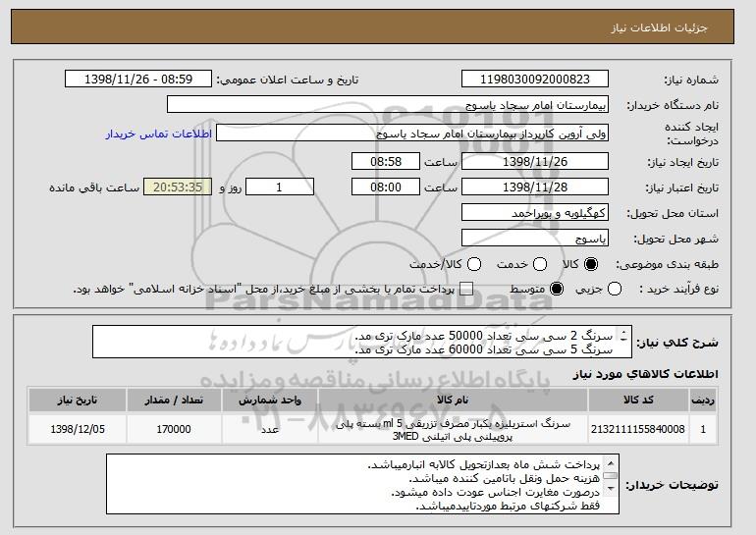Click the validity time field 08:00
756x535 pixels.
(386, 187)
